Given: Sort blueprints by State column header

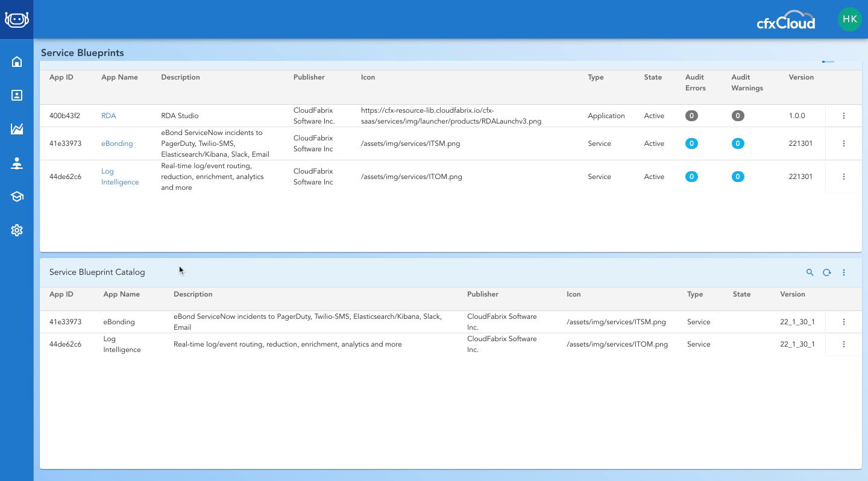Looking at the screenshot, I should point(653,77).
